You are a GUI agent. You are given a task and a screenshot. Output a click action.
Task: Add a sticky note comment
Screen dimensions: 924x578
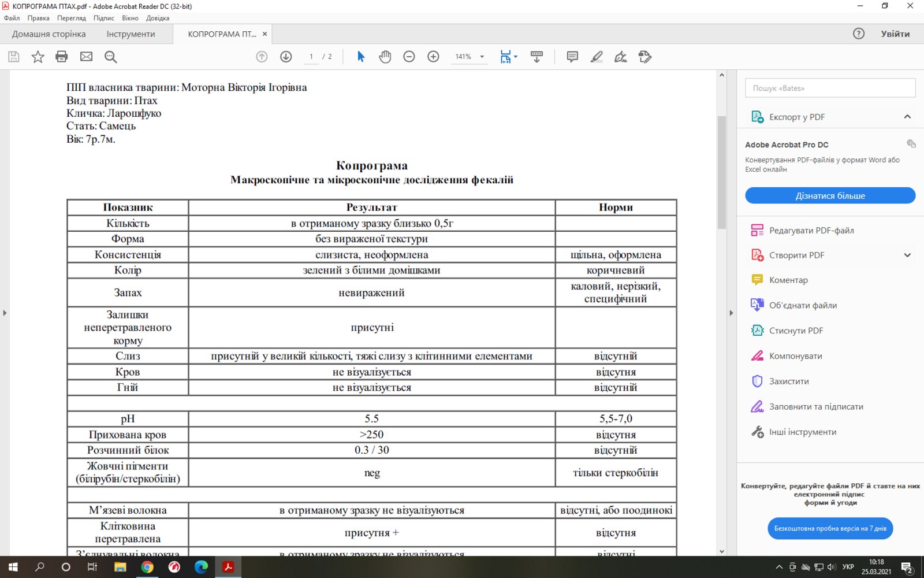coord(572,57)
